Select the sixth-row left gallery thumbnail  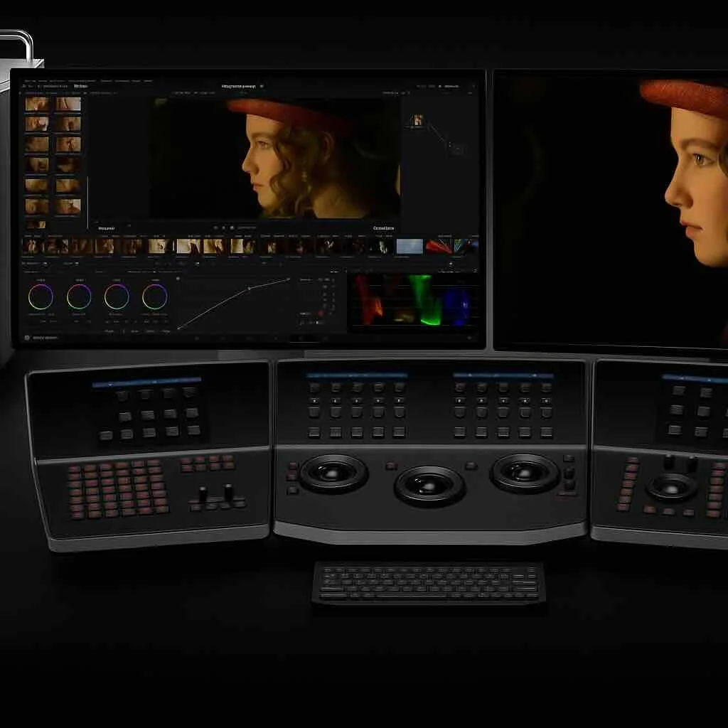pos(37,205)
